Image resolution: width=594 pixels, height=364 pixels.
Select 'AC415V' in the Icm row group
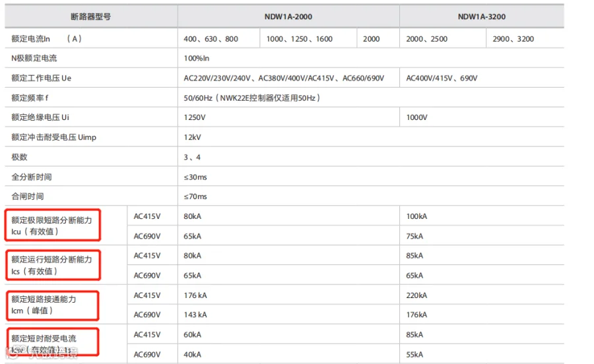point(147,295)
